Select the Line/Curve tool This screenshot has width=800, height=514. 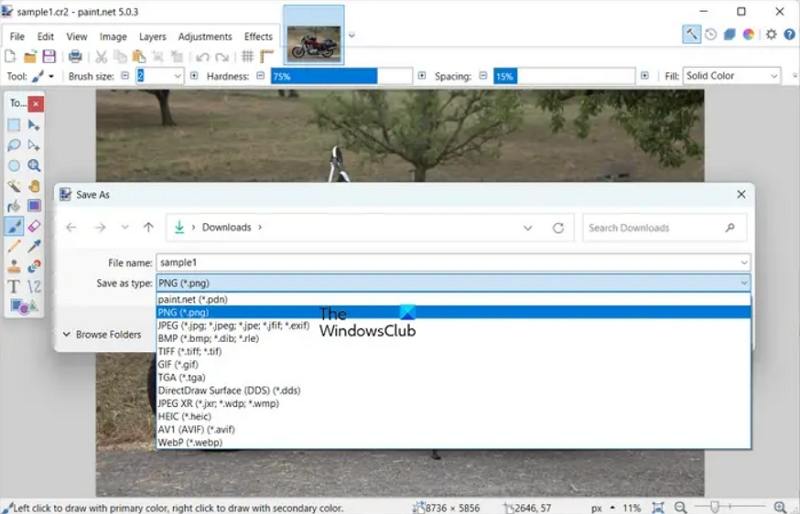tap(34, 286)
